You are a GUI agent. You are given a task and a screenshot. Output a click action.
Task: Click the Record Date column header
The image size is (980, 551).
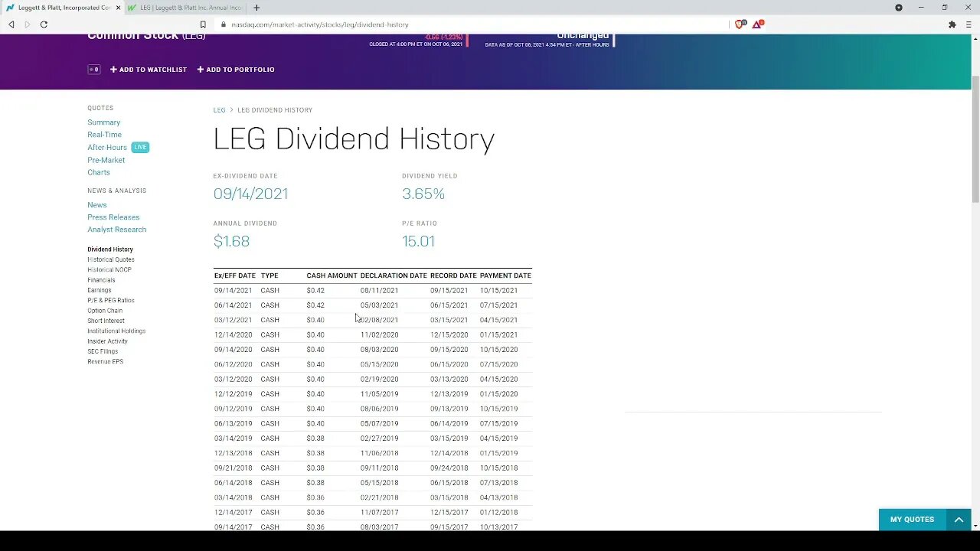coord(453,275)
